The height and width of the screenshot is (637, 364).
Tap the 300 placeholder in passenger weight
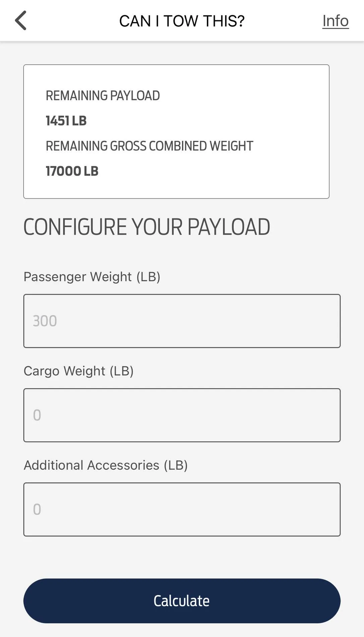click(x=44, y=321)
